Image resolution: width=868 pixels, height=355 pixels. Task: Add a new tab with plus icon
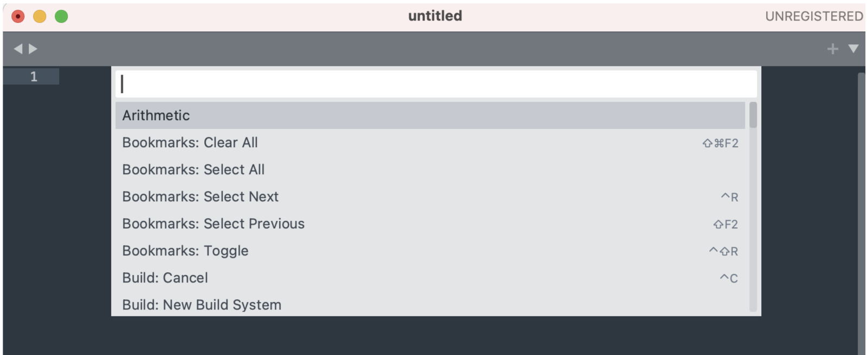point(833,49)
